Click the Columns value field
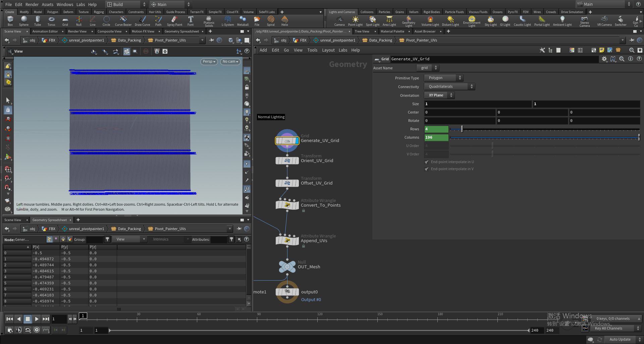 point(436,137)
